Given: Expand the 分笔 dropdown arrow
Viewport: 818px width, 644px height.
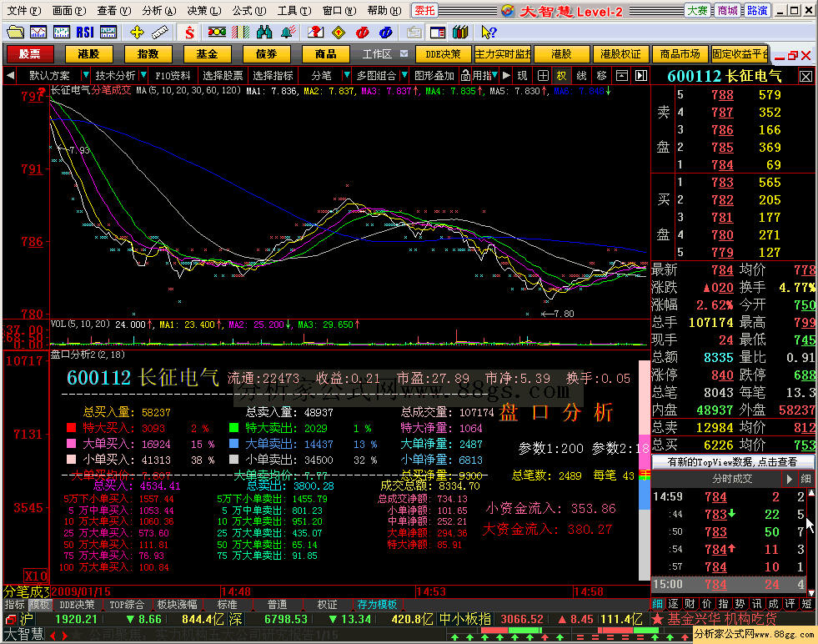Looking at the screenshot, I should 346,76.
